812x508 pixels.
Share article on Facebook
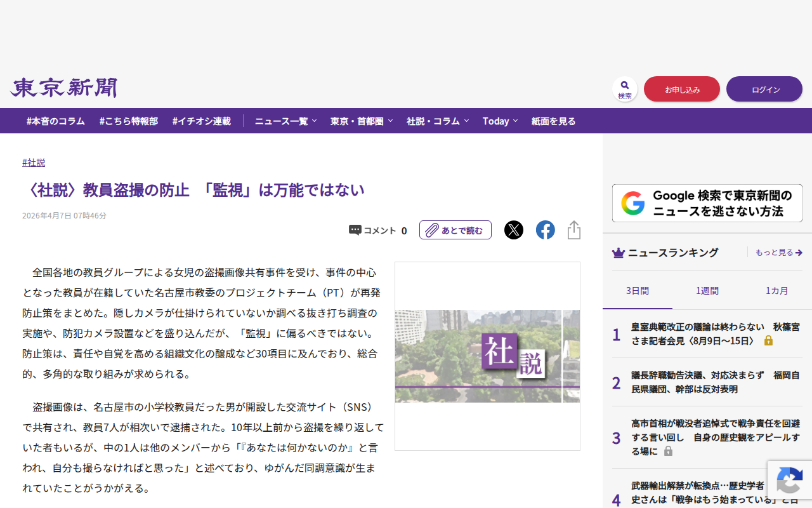546,230
